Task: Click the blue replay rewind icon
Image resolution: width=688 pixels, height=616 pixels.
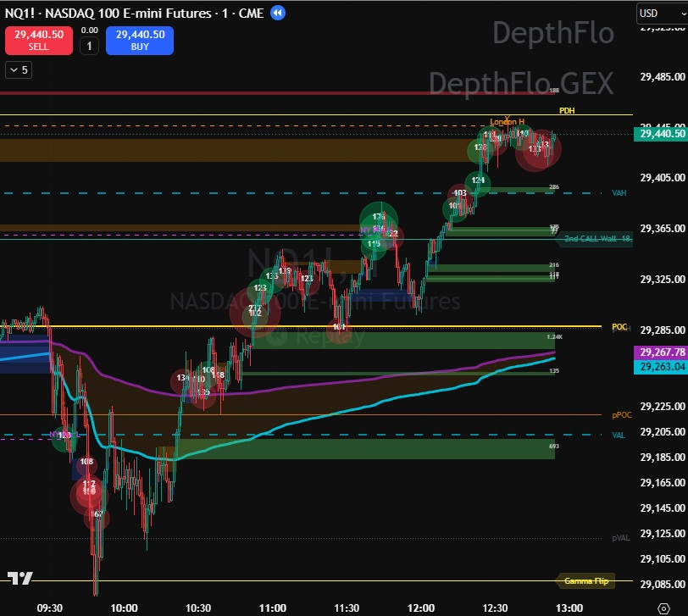Action: click(278, 14)
